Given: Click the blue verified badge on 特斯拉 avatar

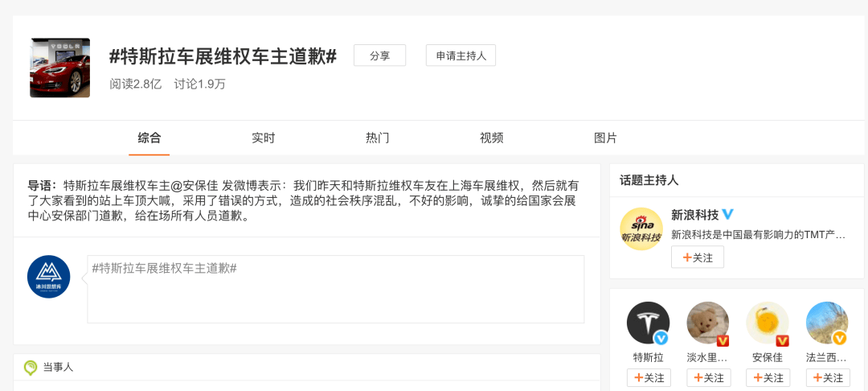Looking at the screenshot, I should (x=661, y=338).
